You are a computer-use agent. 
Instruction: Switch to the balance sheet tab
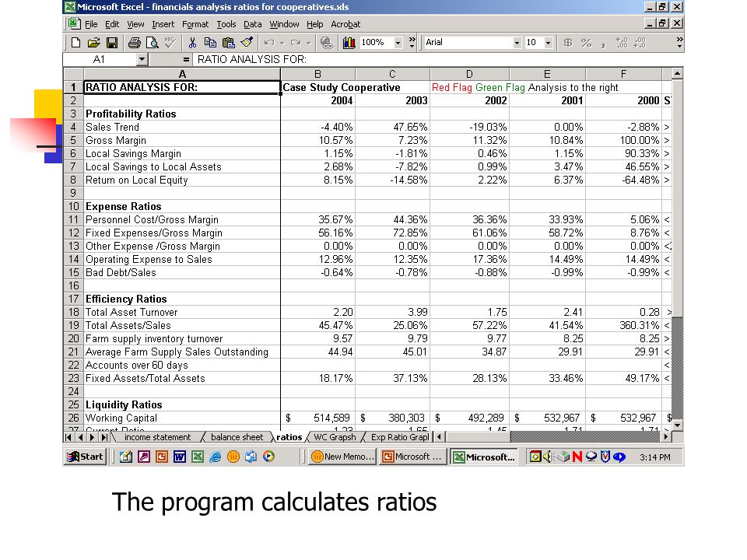point(237,437)
